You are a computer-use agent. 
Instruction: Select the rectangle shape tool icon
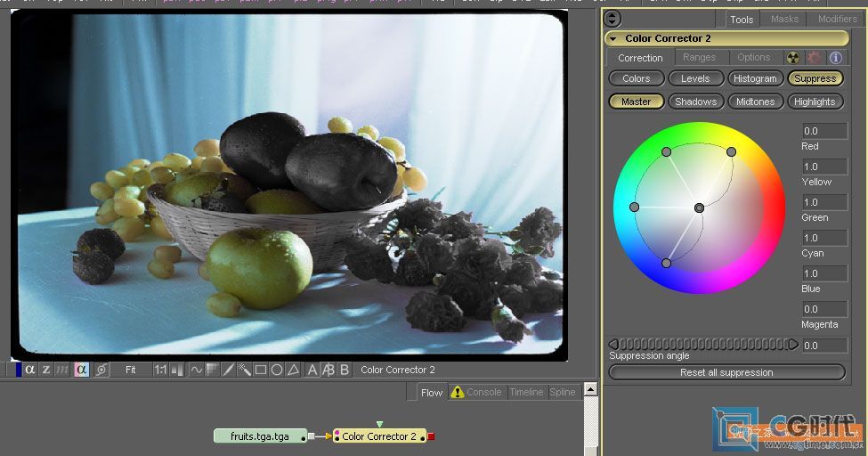(261, 370)
